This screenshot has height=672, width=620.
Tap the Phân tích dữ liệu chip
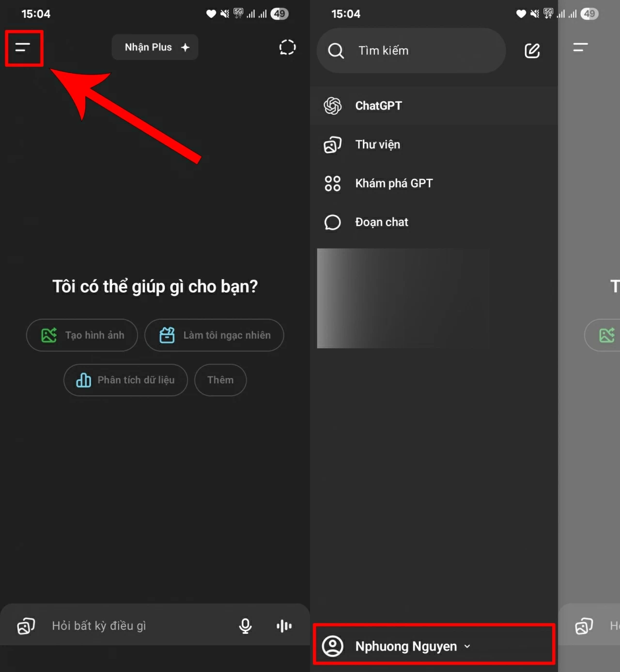pyautogui.click(x=125, y=380)
